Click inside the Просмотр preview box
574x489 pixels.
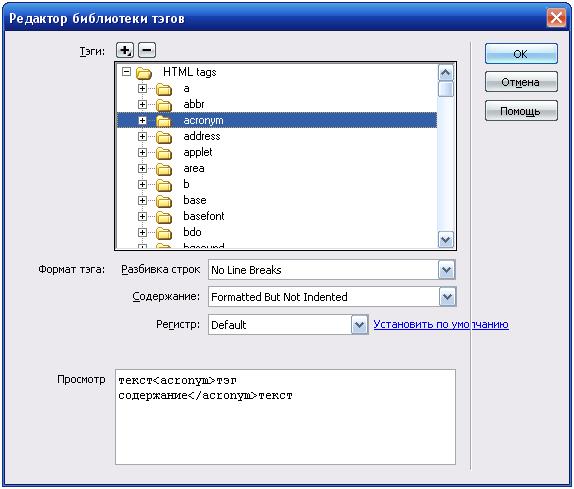click(x=285, y=417)
